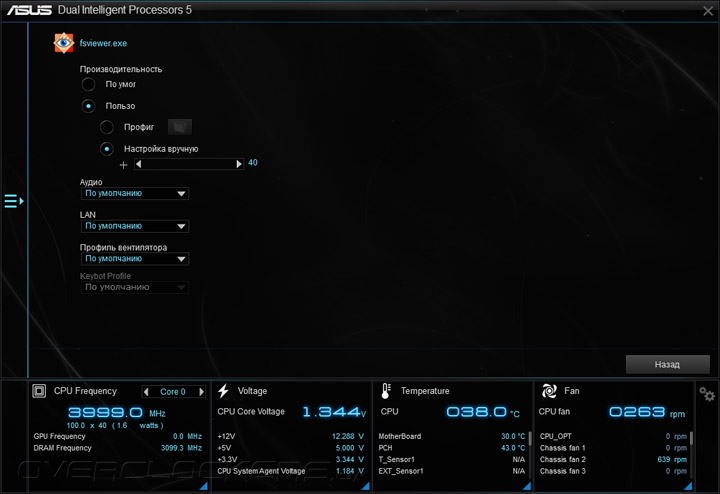Open the LAN dropdown
Screen dimensions: 720x494
[x=135, y=226]
